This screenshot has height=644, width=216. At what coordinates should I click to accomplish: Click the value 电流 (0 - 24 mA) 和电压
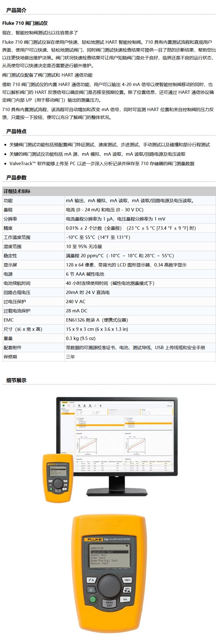pyautogui.click(x=105, y=210)
